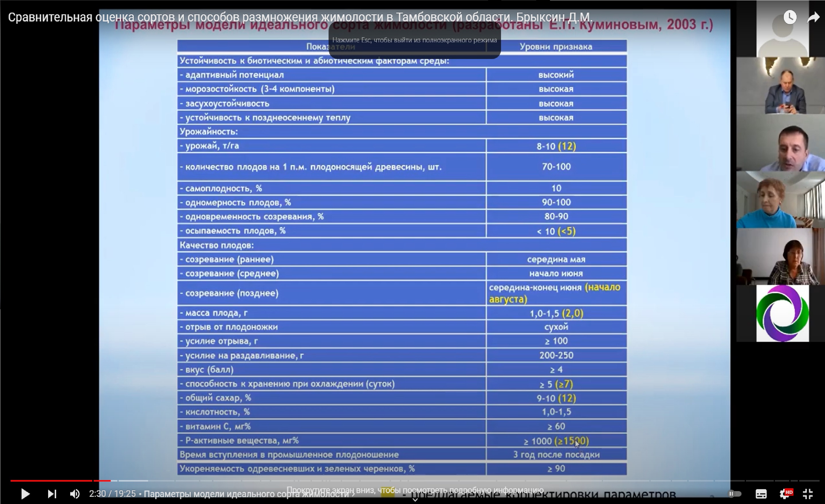Click the green-purple swirl logo tile
Viewport: 825px width, 504px height.
[x=783, y=313]
